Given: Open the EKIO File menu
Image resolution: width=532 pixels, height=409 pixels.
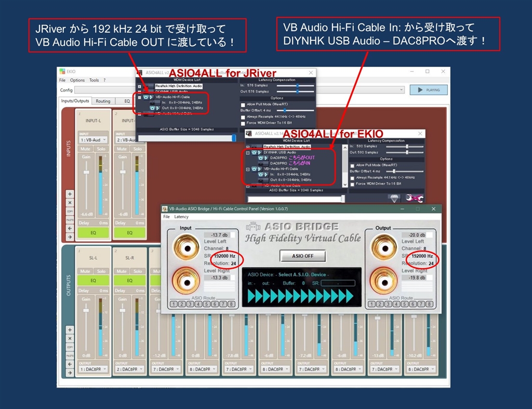Looking at the screenshot, I should click(62, 80).
